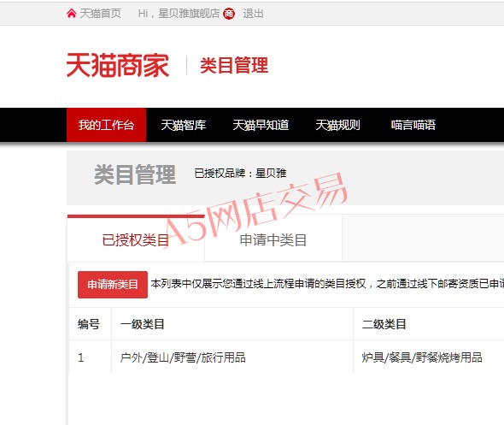Click the 编号 column header
The height and width of the screenshot is (425, 504).
click(x=89, y=324)
